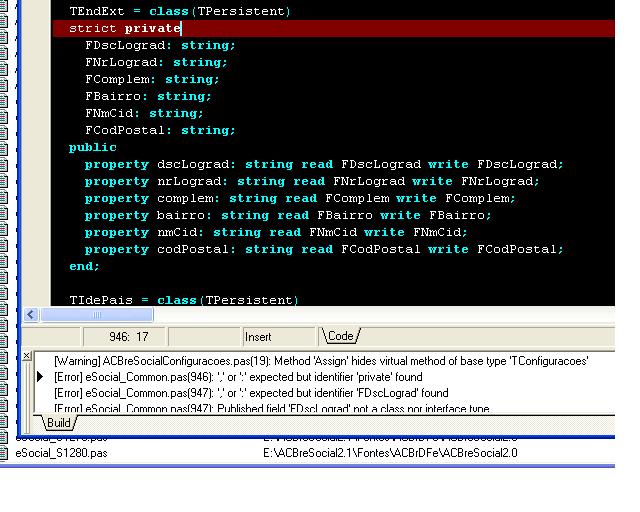
Task: Click the 'TIdePais = class(TPersistent)' line
Action: (184, 300)
